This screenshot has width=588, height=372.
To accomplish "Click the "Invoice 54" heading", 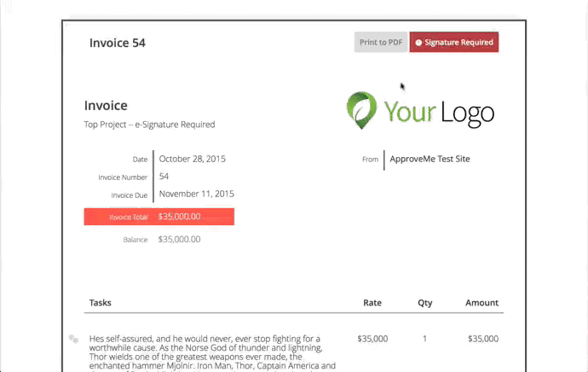I will [118, 43].
